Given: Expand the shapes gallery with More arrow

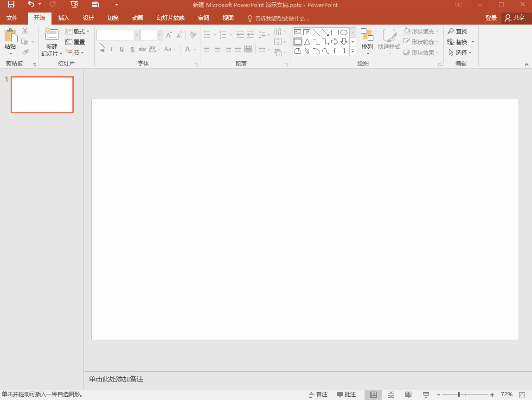Looking at the screenshot, I should [x=353, y=51].
